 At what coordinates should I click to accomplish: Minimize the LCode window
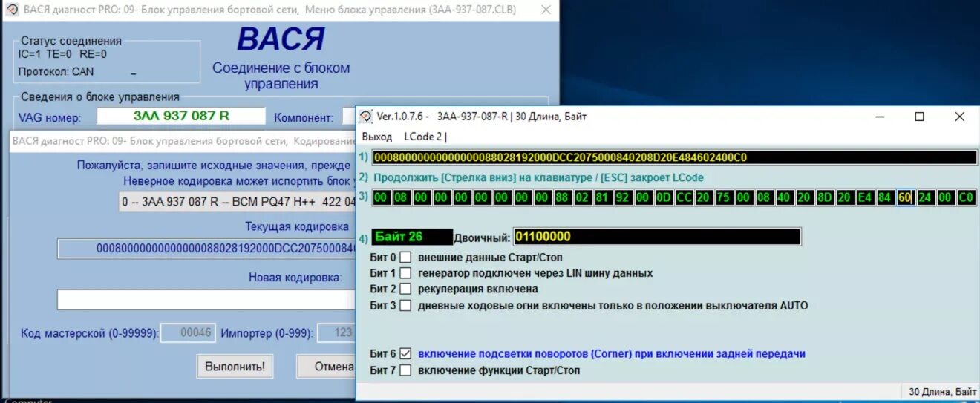coord(880,117)
